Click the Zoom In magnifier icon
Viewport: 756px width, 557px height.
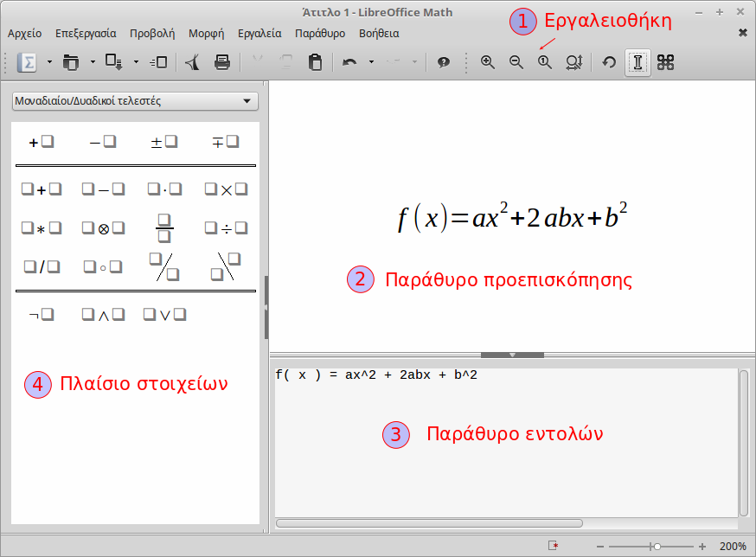488,62
